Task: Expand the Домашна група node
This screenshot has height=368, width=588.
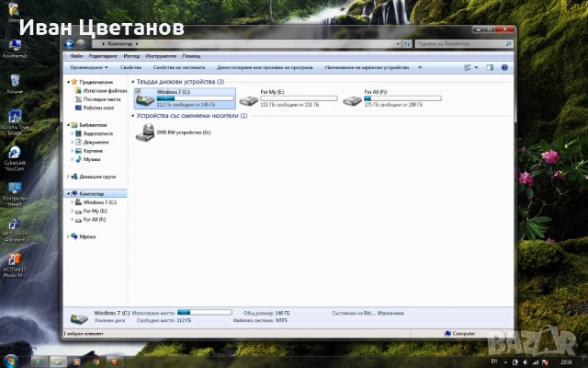Action: pyautogui.click(x=68, y=177)
